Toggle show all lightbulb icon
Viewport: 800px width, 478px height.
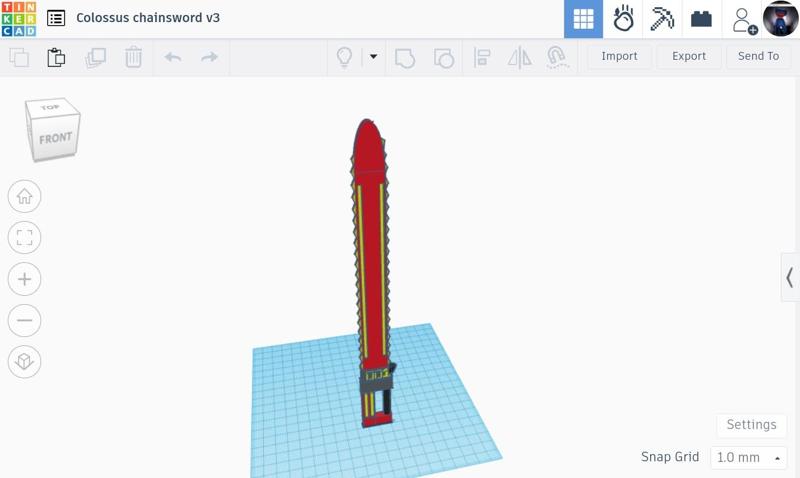(344, 57)
